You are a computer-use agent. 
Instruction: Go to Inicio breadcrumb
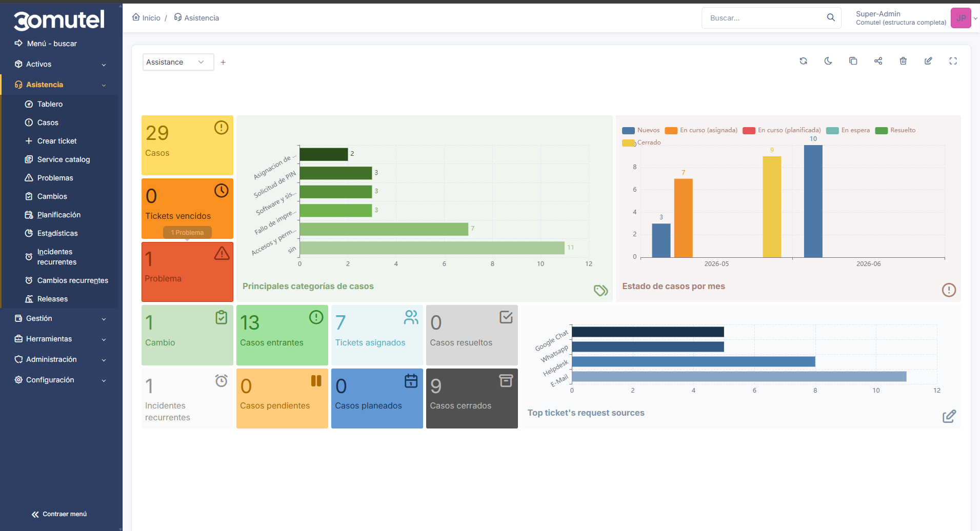[146, 17]
